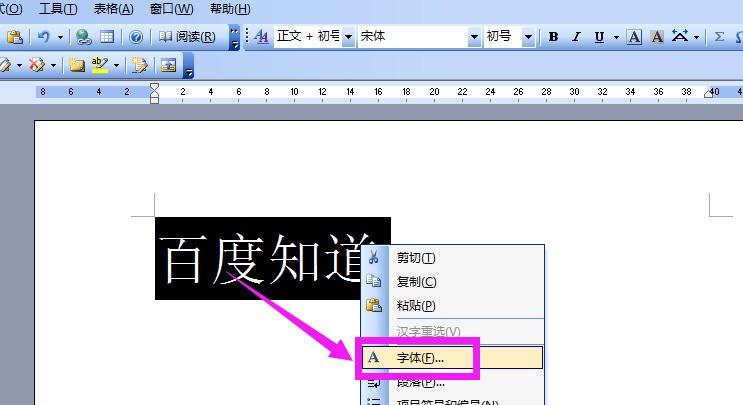Toggle Underline formatting
The image size is (743, 405).
pos(599,37)
